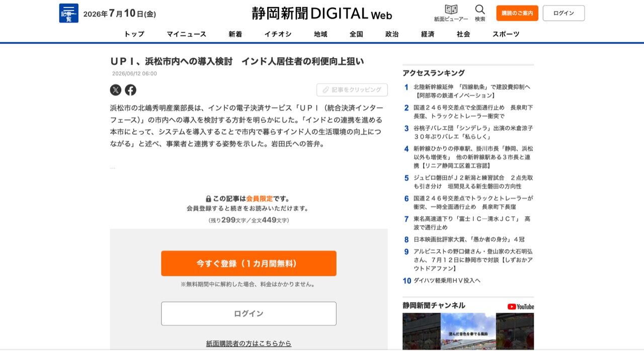Click the 静岡新聞DIGITAL Web logo
This screenshot has width=644, height=351.
pyautogui.click(x=321, y=14)
